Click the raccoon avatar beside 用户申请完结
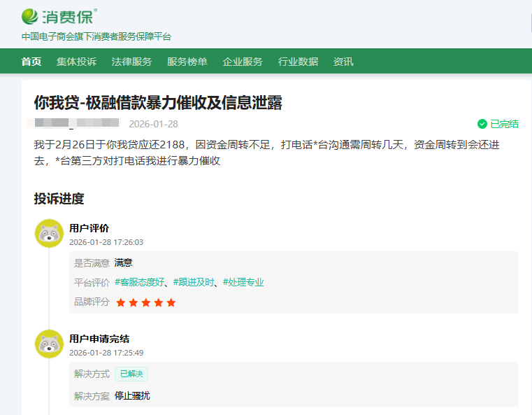Screen dimensions: 532x415 click(49, 344)
